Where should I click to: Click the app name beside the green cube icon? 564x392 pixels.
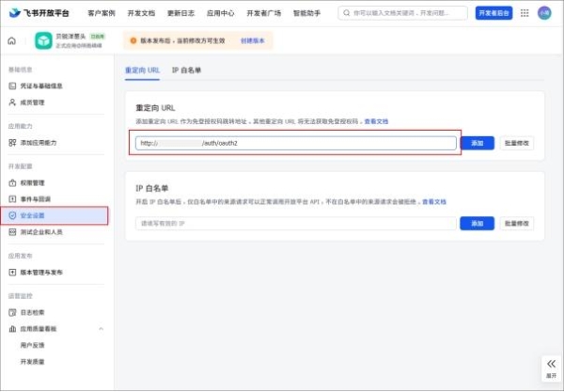tap(70, 37)
